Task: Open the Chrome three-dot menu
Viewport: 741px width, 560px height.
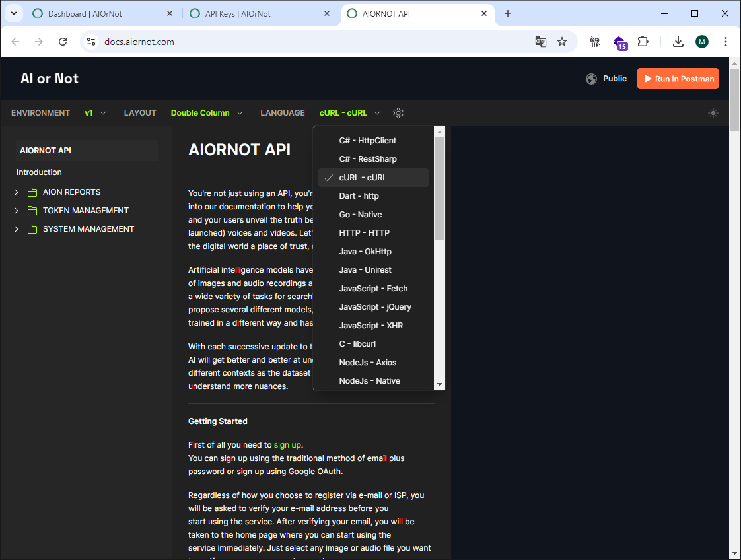Action: (x=725, y=42)
